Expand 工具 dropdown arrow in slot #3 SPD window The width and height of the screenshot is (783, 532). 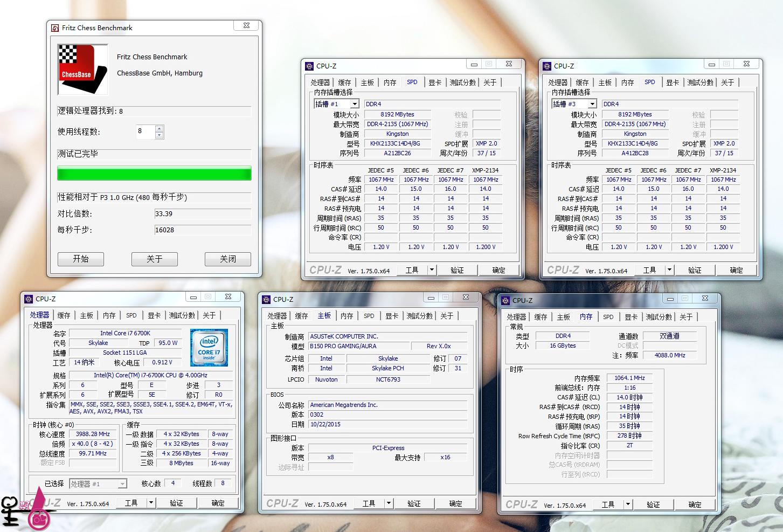669,270
